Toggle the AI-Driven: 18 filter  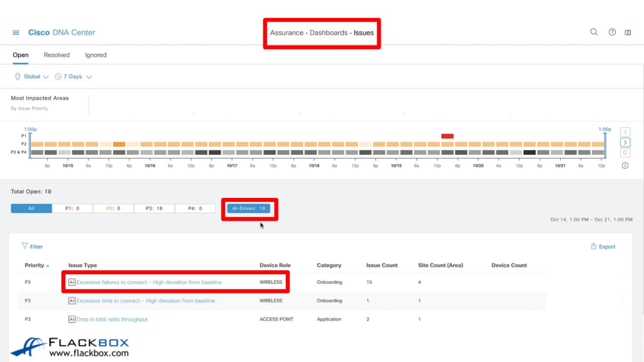[248, 208]
